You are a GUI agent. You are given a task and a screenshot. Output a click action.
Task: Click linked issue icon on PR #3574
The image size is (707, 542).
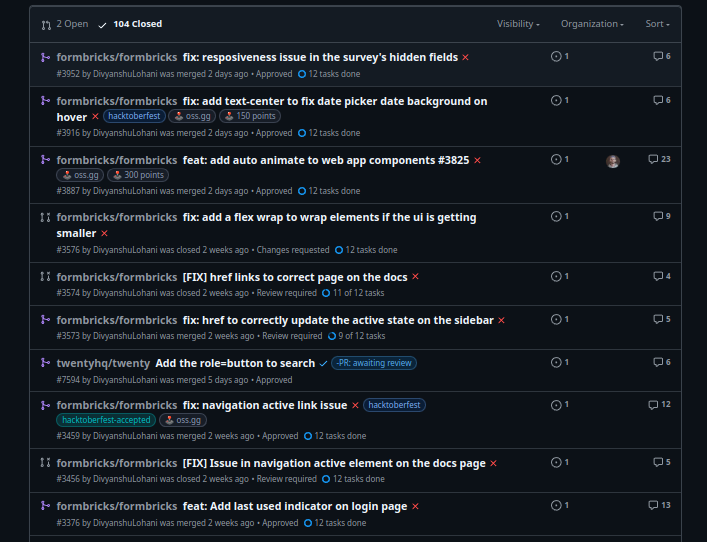pos(557,276)
